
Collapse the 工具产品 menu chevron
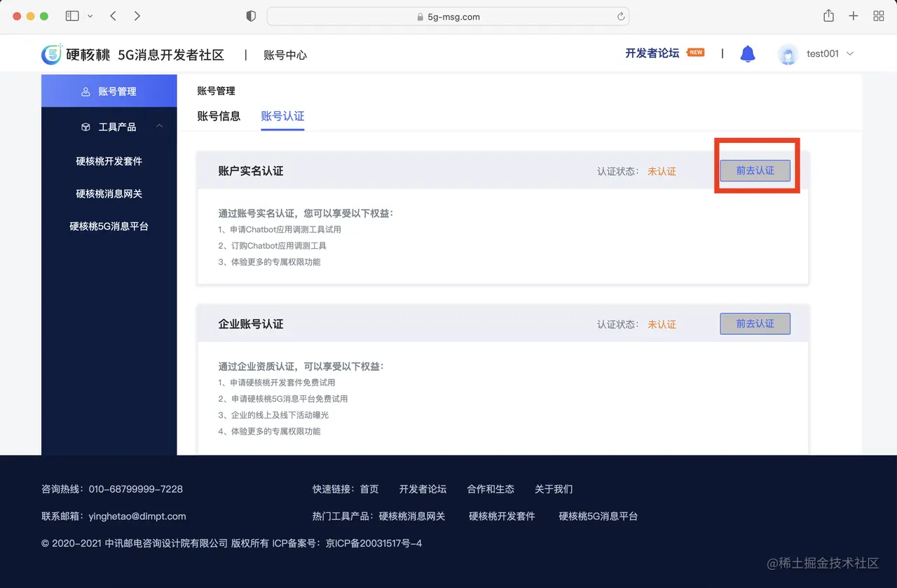pos(159,126)
